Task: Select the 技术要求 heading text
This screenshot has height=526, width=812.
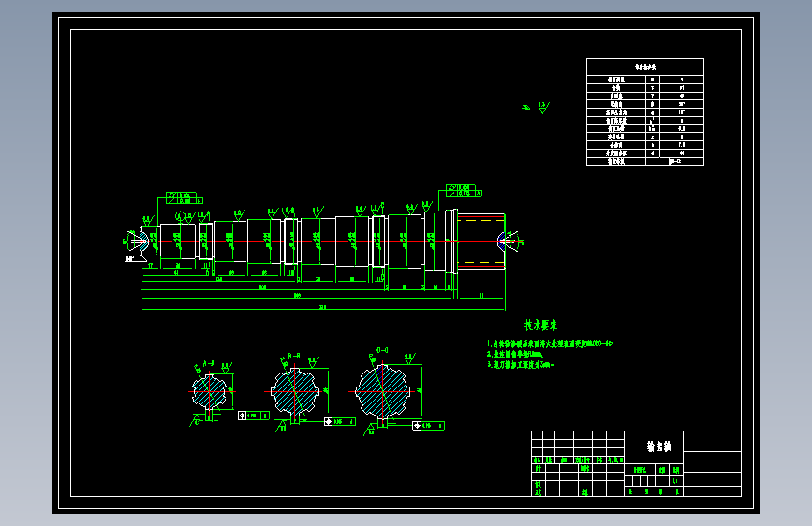Action: 540,325
